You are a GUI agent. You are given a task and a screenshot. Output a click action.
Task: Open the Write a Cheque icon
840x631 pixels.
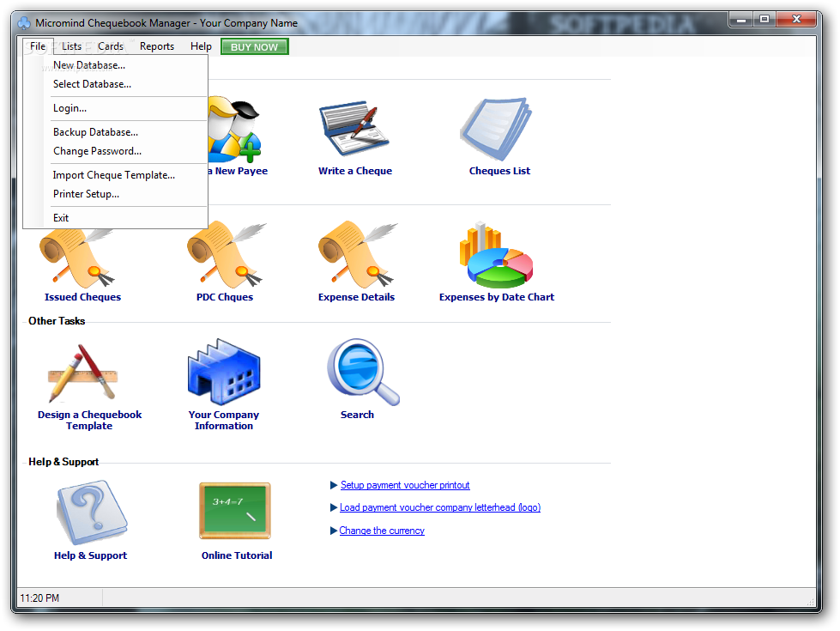tap(354, 128)
